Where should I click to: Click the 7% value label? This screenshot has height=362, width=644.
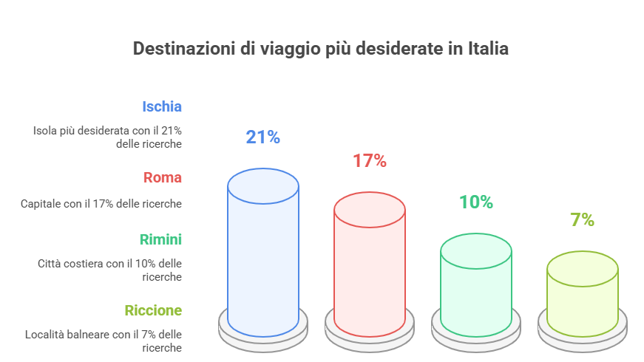[583, 219]
